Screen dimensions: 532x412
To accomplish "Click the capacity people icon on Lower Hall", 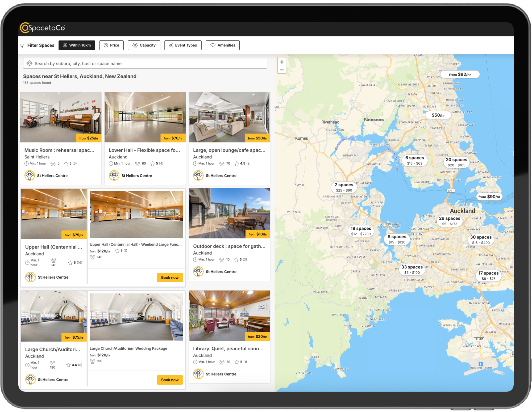I will [x=137, y=163].
